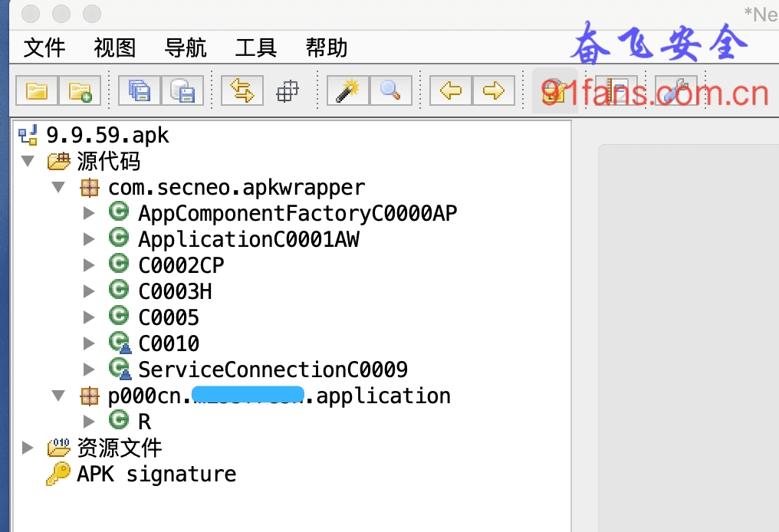Click the C0003H class icon
The width and height of the screenshot is (779, 532).
119,289
